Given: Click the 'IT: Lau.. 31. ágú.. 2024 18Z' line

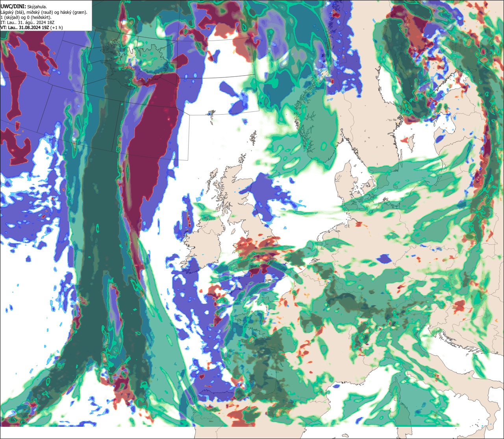Looking at the screenshot, I should tap(27, 22).
